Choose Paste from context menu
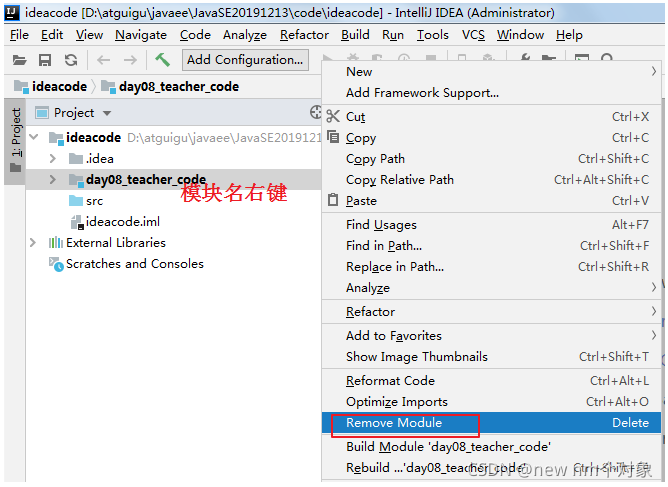Viewport: 668px width, 487px height. tap(491, 201)
